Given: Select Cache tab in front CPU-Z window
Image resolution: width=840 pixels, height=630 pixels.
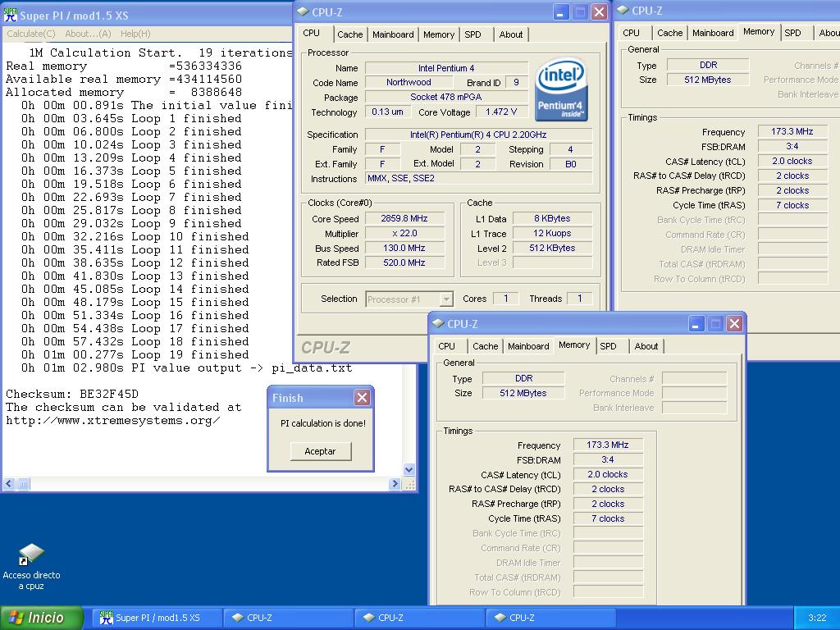Looking at the screenshot, I should tap(349, 34).
